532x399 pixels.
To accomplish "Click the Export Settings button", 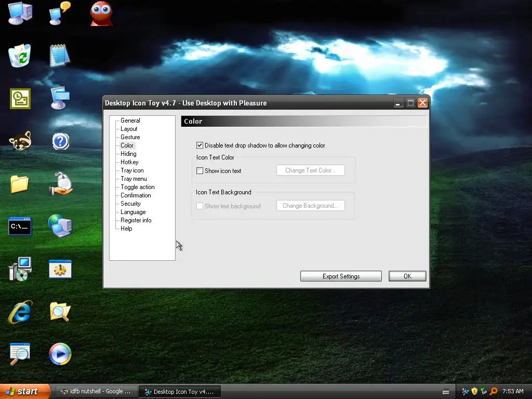I will 341,276.
